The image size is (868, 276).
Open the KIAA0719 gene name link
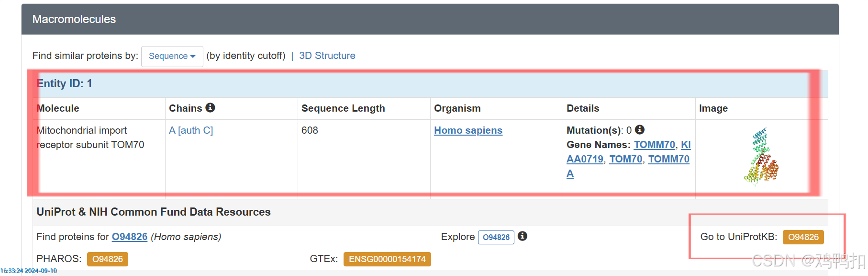629,152
